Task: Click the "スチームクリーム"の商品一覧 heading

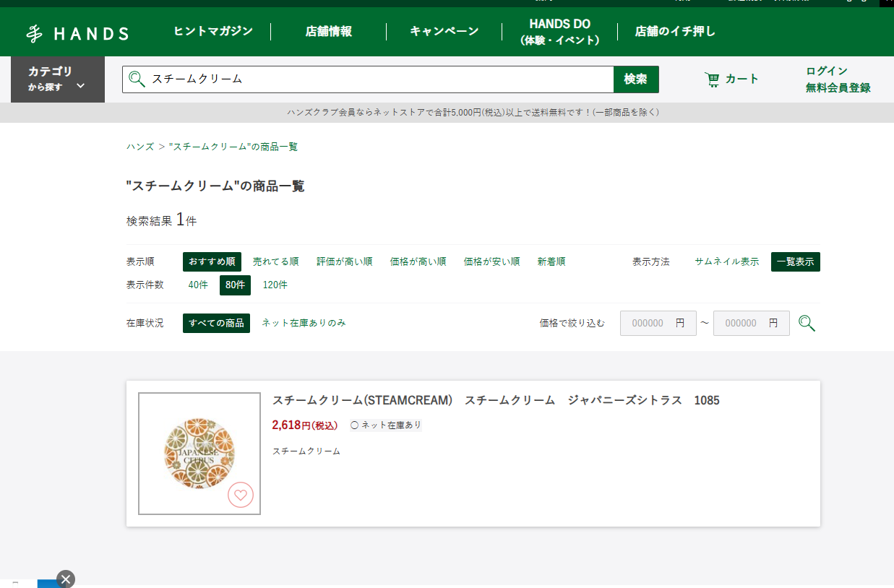Action: [215, 186]
